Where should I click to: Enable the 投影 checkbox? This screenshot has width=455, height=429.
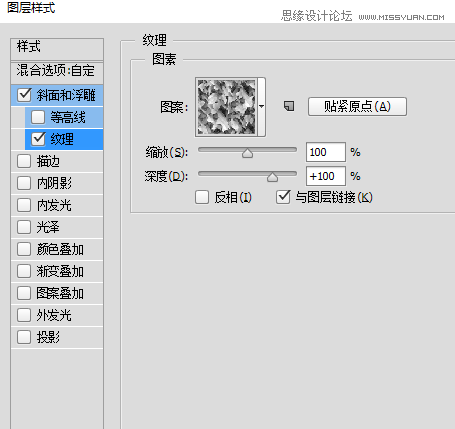pos(24,337)
